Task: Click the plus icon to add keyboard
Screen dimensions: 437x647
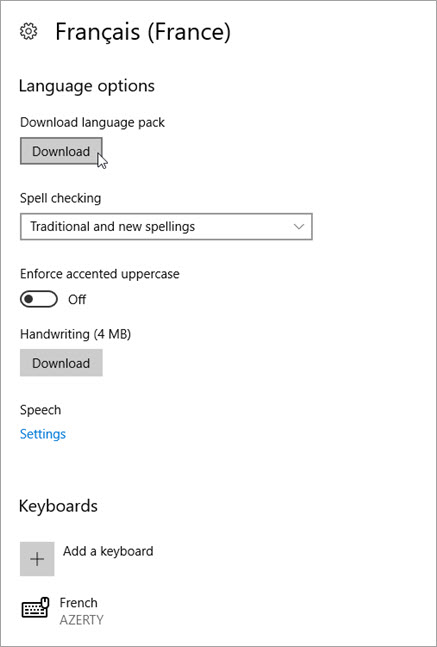Action: point(37,559)
